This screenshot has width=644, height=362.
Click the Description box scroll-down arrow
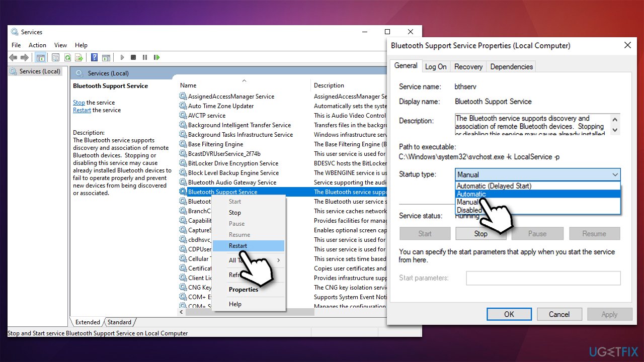615,130
